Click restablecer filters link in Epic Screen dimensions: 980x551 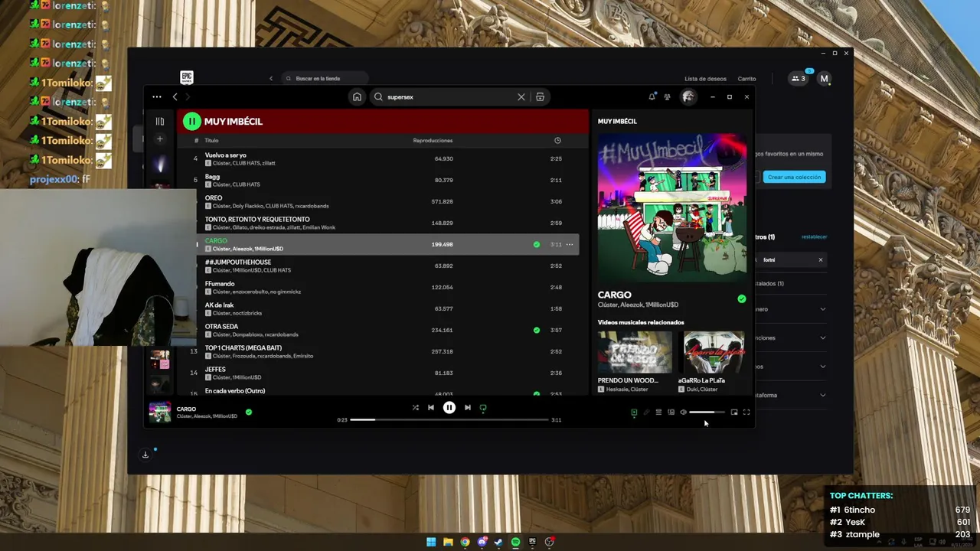[x=814, y=237]
